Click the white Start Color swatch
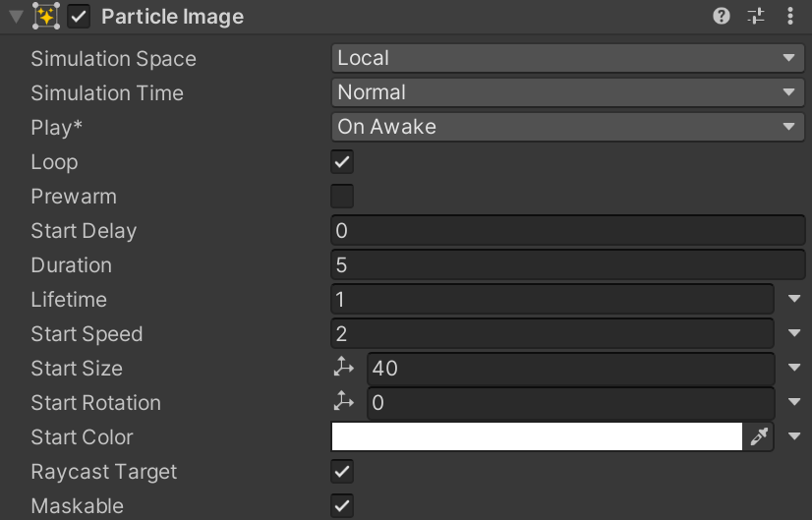The width and height of the screenshot is (812, 520). [537, 436]
